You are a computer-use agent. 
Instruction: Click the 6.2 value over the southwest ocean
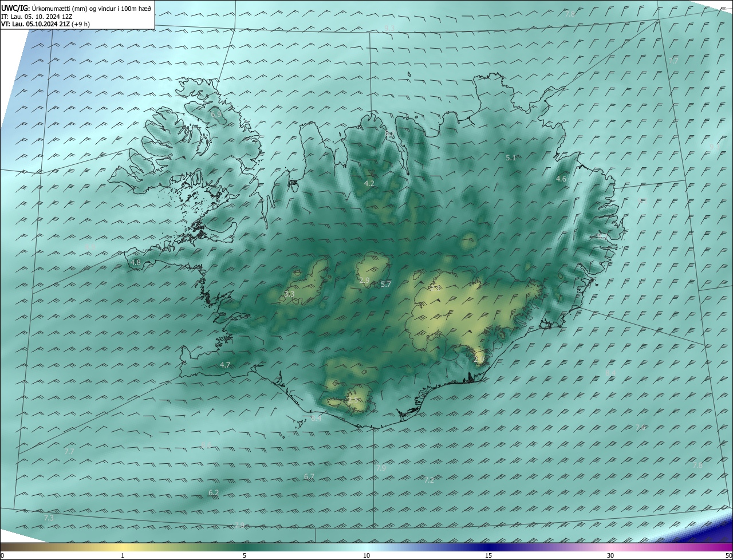click(x=214, y=492)
